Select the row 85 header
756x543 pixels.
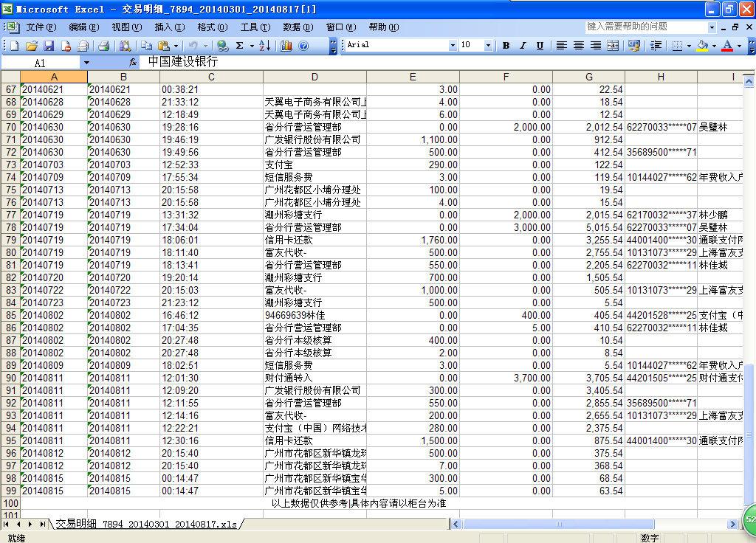[10, 315]
